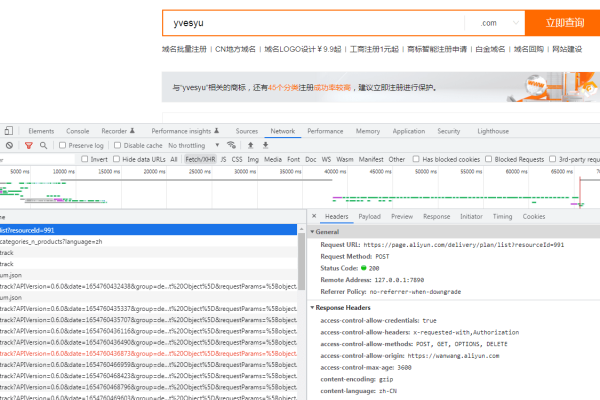Select the red failed track request row

148,353
